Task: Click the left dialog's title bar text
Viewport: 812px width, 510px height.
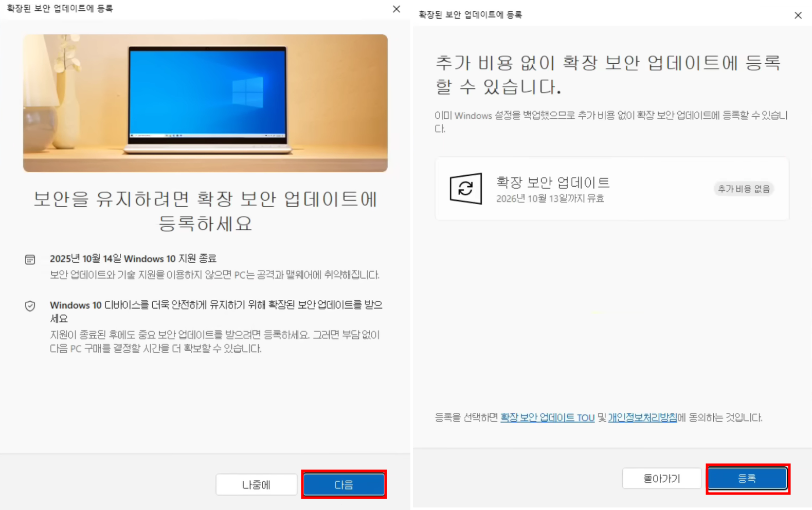Action: click(60, 9)
